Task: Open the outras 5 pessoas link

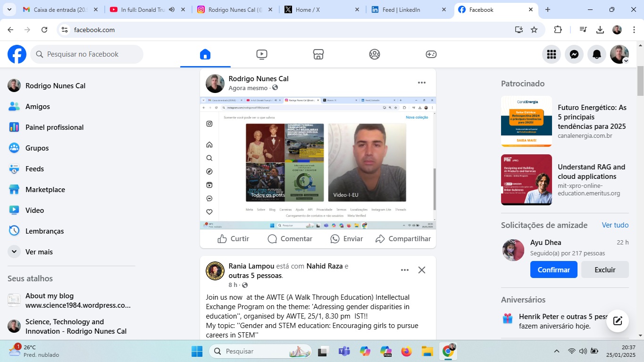Action: (x=255, y=276)
